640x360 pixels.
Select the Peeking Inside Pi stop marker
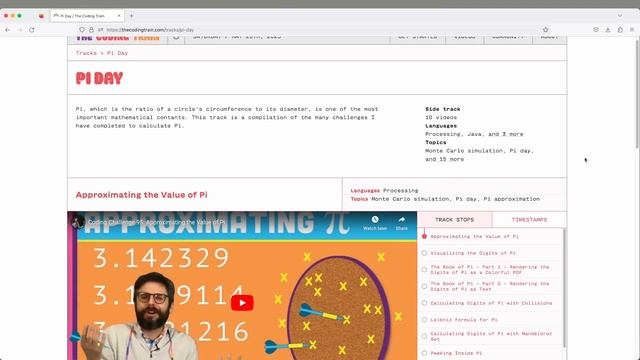point(424,353)
